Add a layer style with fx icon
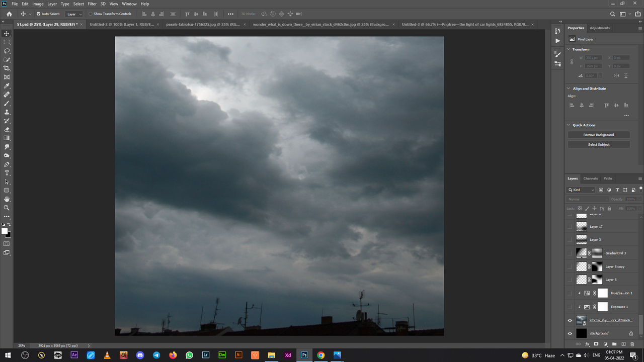Viewport: 644px width, 362px height. click(587, 344)
